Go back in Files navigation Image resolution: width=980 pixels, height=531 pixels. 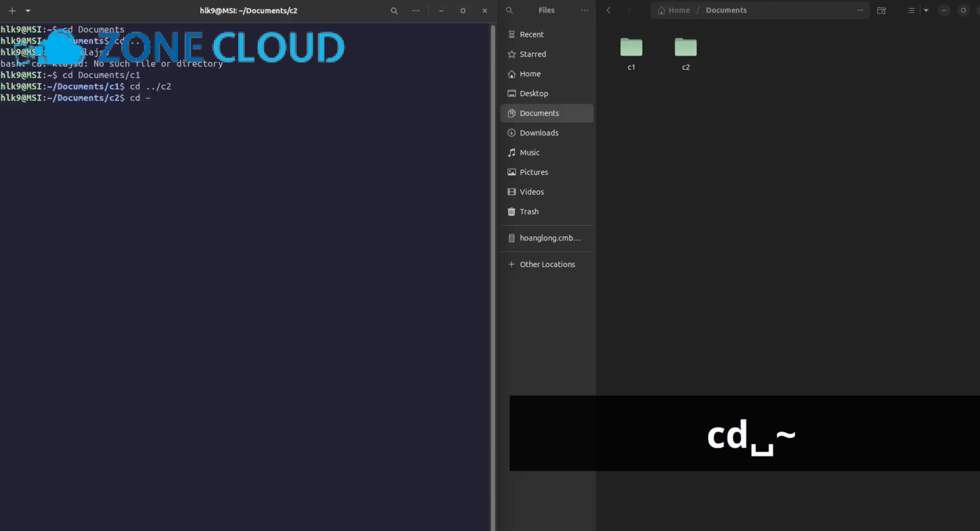[x=608, y=10]
